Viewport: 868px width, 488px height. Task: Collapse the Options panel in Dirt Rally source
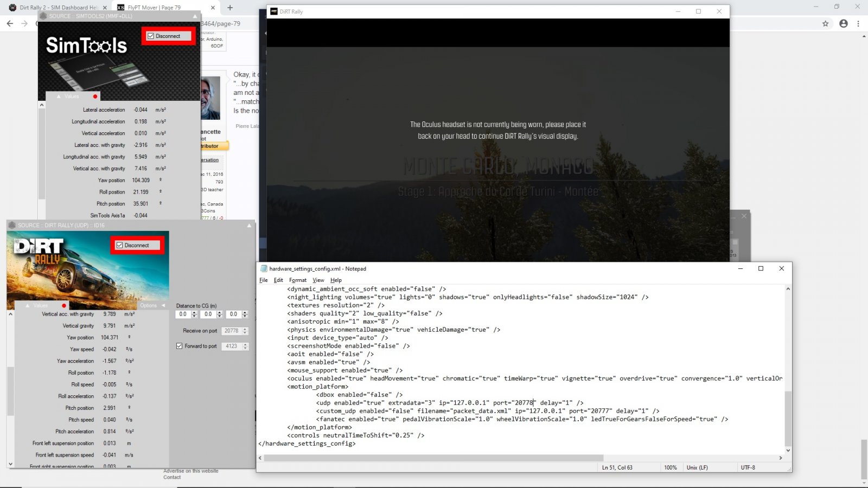coord(163,306)
